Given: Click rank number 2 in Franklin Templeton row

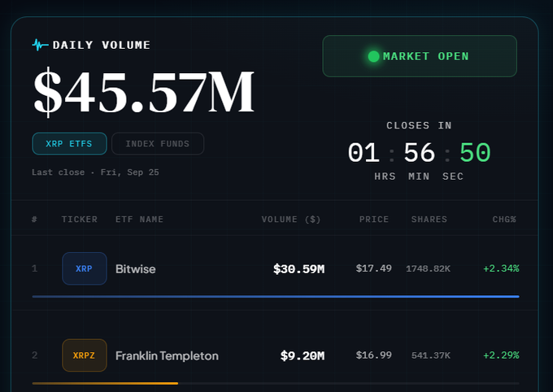Looking at the screenshot, I should point(34,355).
